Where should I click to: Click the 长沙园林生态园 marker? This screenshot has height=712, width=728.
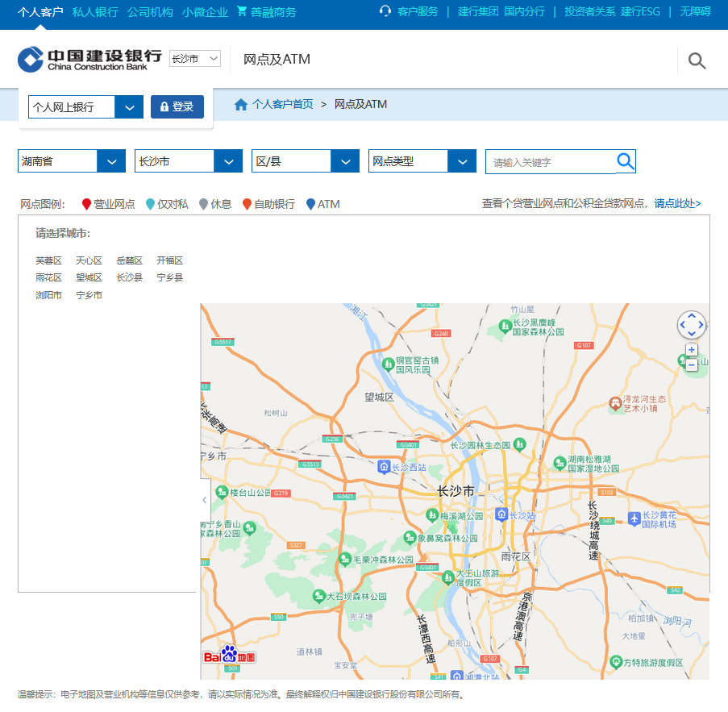click(x=519, y=444)
